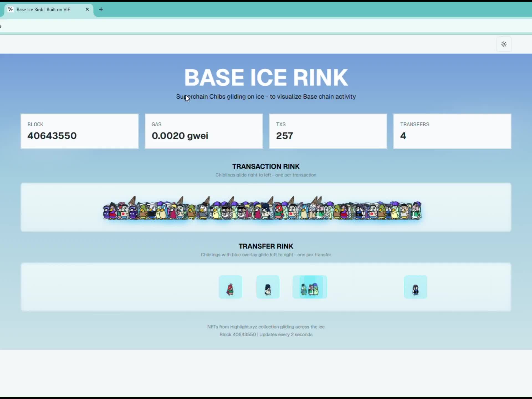This screenshot has height=399, width=532.
Task: Toggle the sun theme switch icon
Action: [x=503, y=44]
